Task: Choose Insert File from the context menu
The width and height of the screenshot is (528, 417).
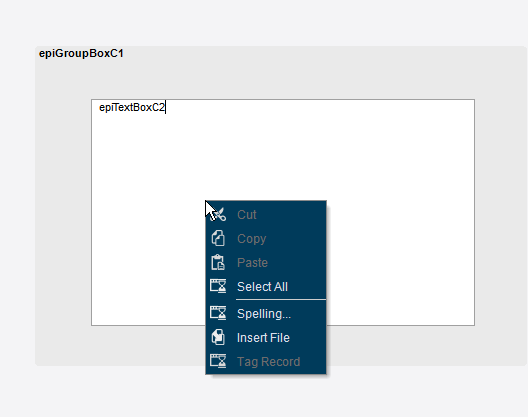Action: (266, 338)
